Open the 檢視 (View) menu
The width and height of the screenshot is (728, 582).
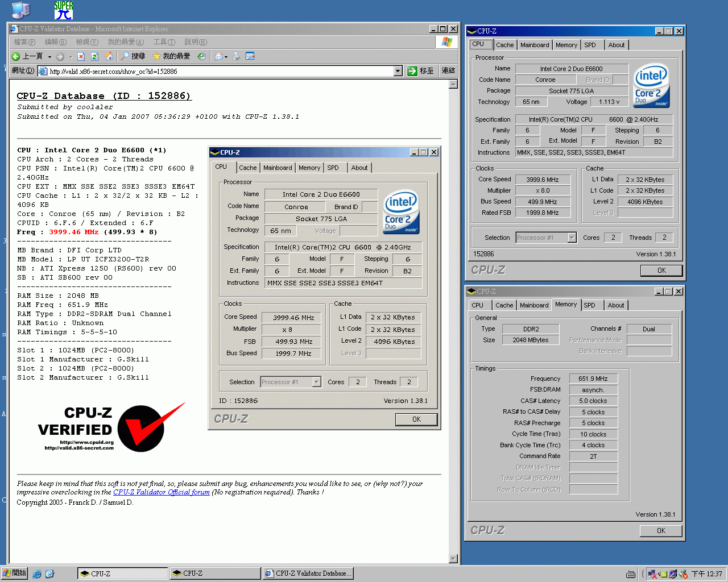tap(87, 42)
